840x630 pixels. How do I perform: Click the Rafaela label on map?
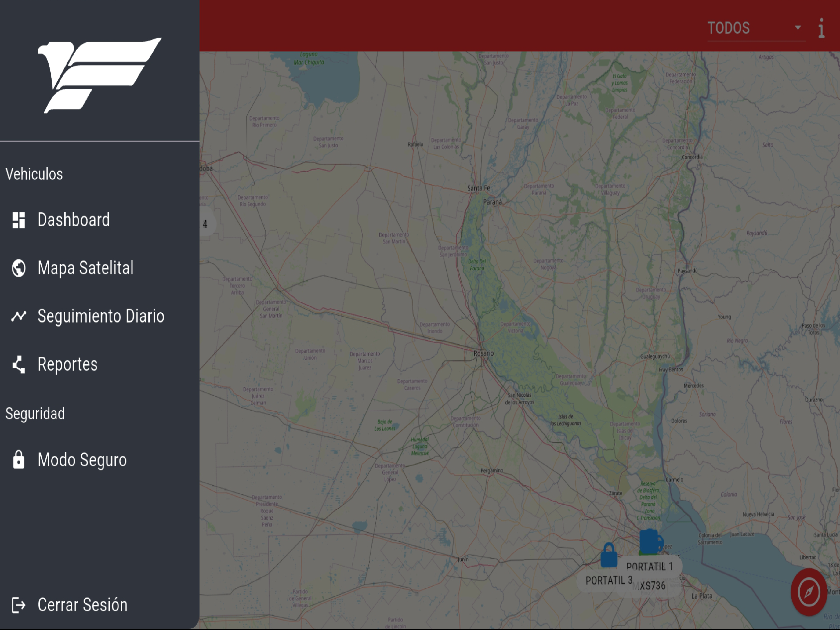click(x=415, y=144)
